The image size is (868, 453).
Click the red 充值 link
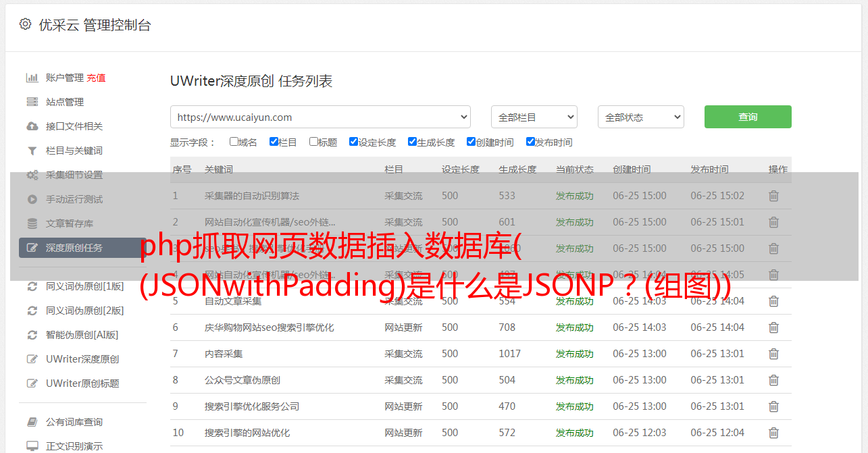coord(96,78)
